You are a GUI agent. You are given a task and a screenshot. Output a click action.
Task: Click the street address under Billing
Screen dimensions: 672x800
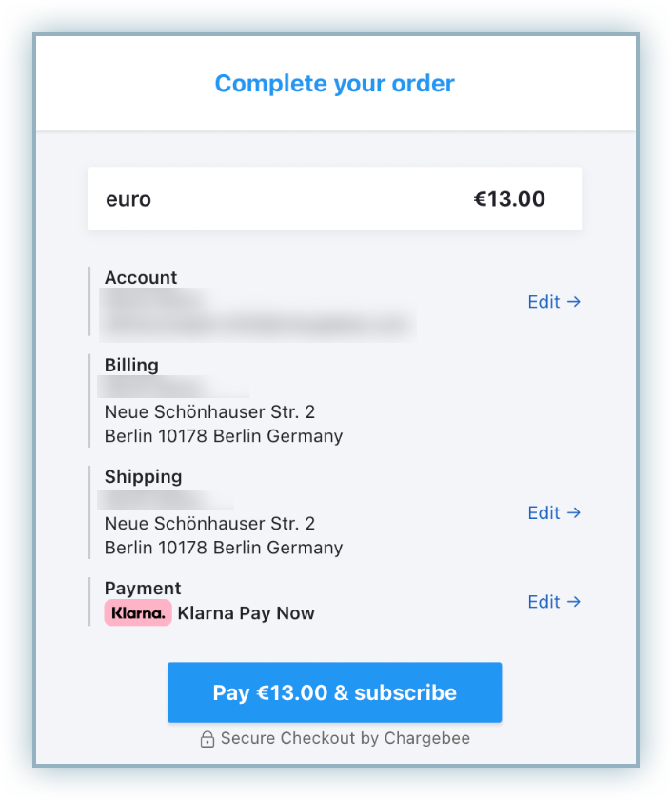tap(209, 412)
